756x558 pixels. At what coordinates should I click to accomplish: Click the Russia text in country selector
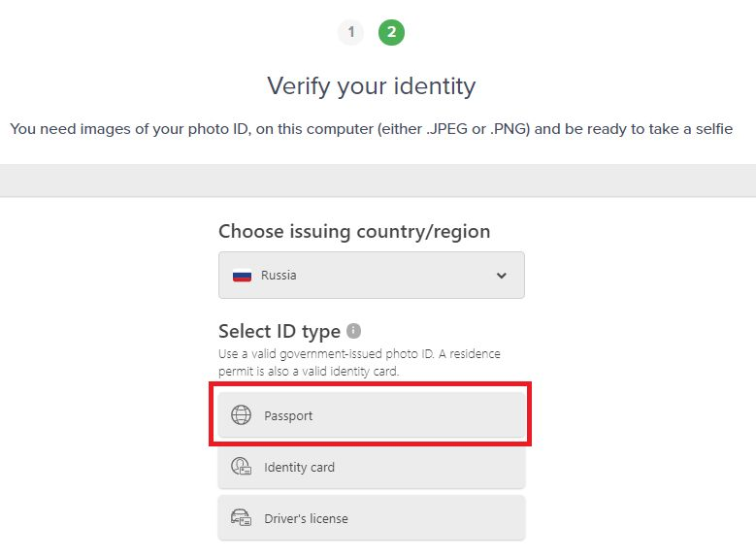pyautogui.click(x=279, y=275)
